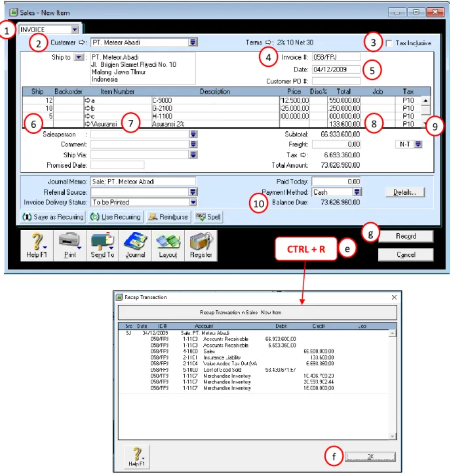Screen dimensions: 451x476
Task: Click item list scroll down arrow
Action: pyautogui.click(x=425, y=124)
